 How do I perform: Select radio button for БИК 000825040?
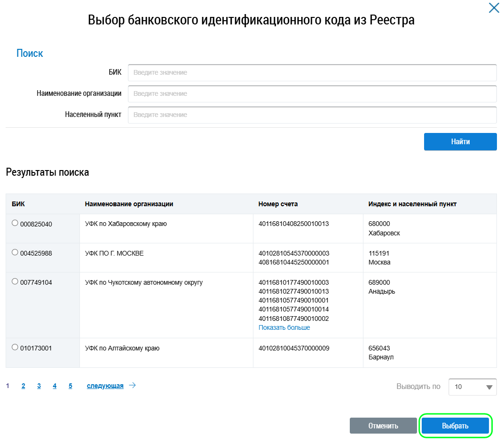tap(15, 224)
